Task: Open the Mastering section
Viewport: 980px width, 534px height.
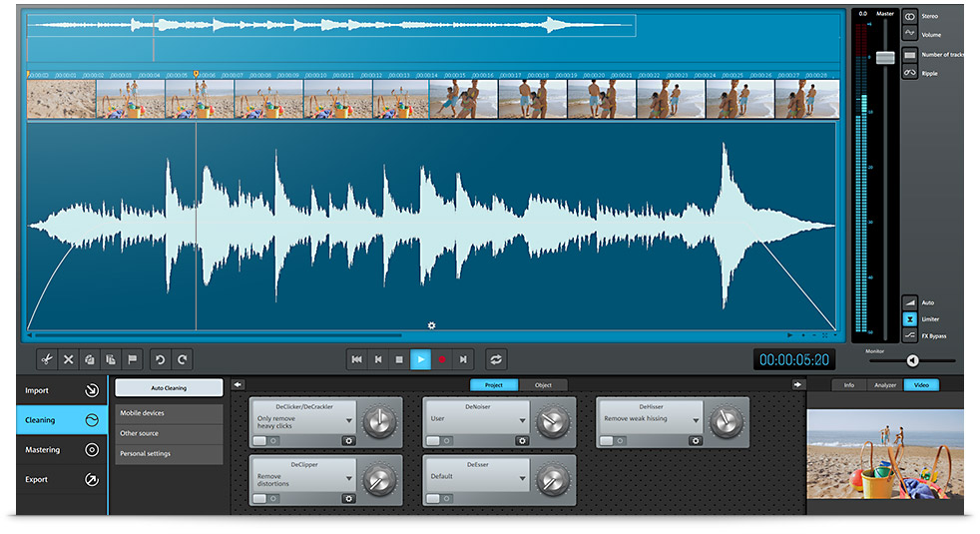Action: [x=61, y=450]
